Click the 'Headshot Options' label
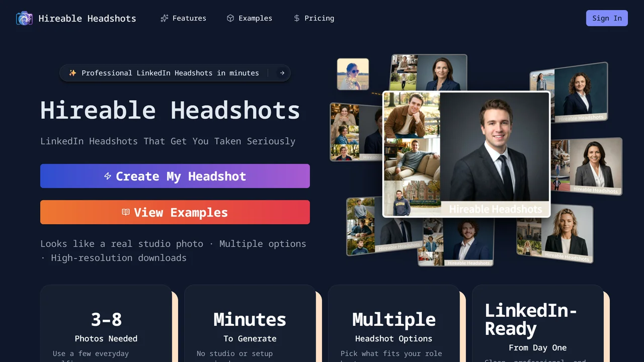Screen dimensions: 644x362 [394, 339]
